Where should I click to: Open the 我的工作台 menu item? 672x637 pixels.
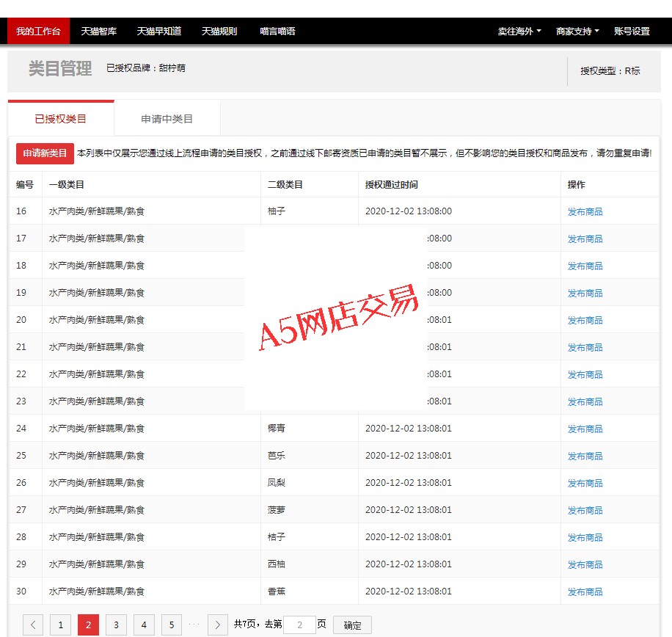[38, 32]
